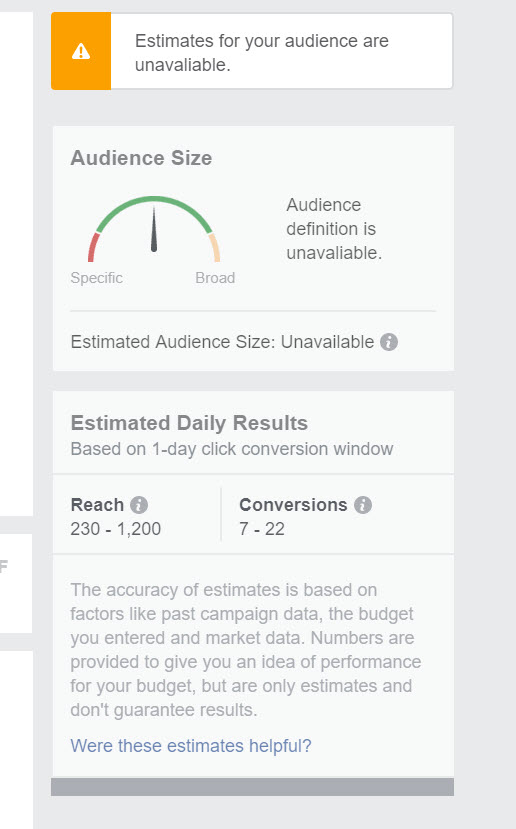Click the Estimated Daily Results heading

click(x=189, y=423)
